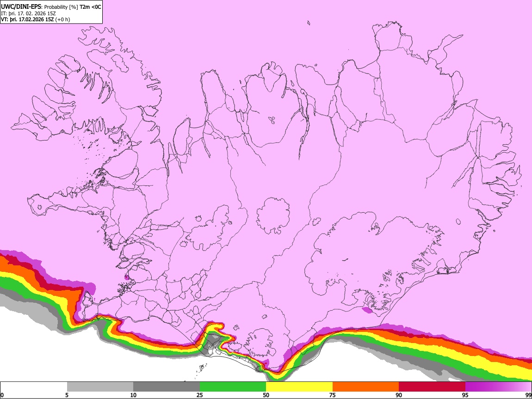The height and width of the screenshot is (399, 532).
Task: Click the legend label '50'
Action: [266, 395]
